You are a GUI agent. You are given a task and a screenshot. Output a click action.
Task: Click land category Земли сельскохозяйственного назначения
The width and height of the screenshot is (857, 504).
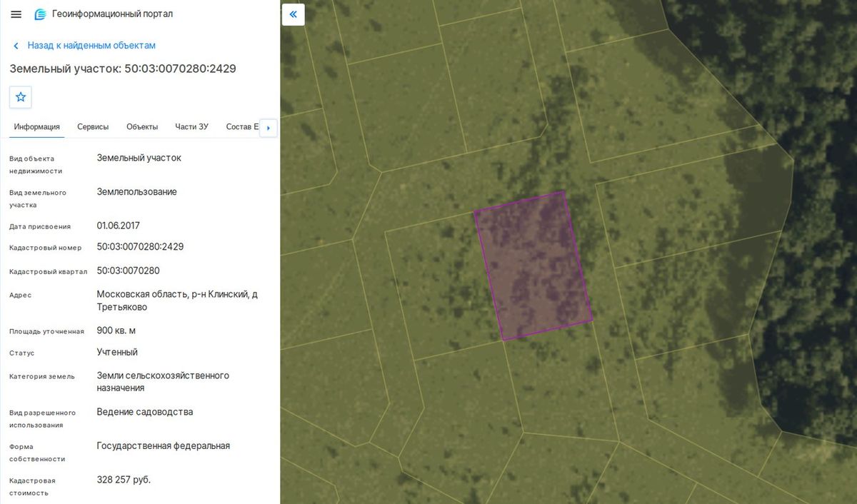163,382
